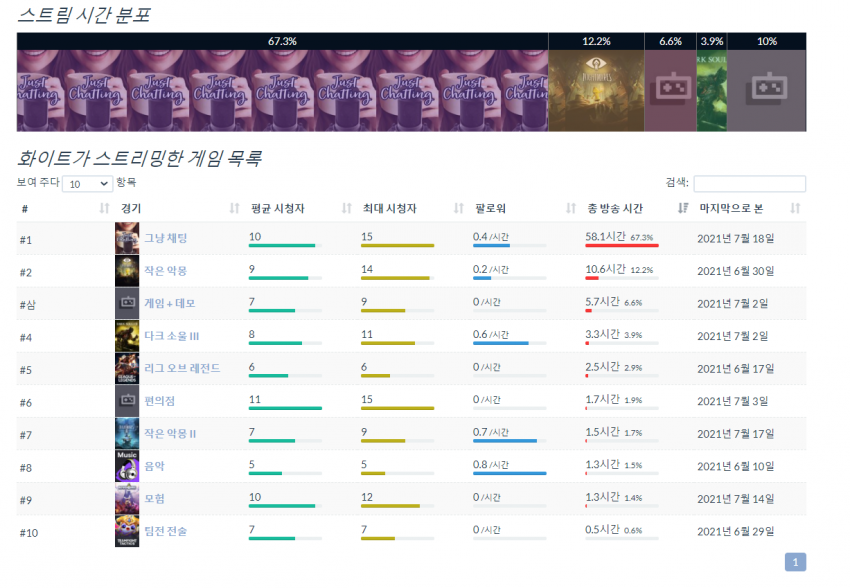This screenshot has width=850, height=588.
Task: Open 편의점 game link
Action: 159,401
